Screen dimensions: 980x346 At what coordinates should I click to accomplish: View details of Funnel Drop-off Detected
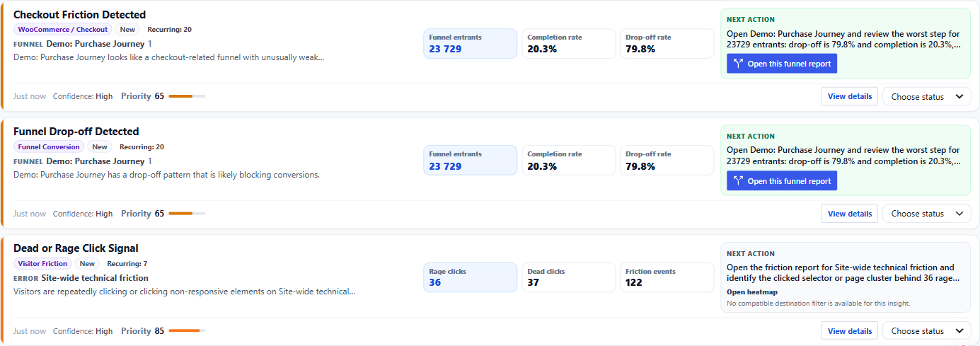point(850,214)
